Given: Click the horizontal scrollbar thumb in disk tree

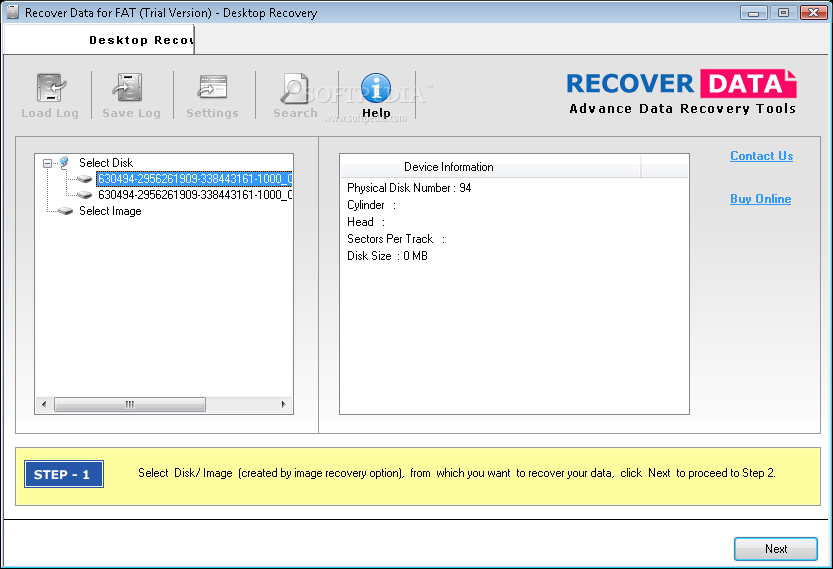Looking at the screenshot, I should pos(130,404).
